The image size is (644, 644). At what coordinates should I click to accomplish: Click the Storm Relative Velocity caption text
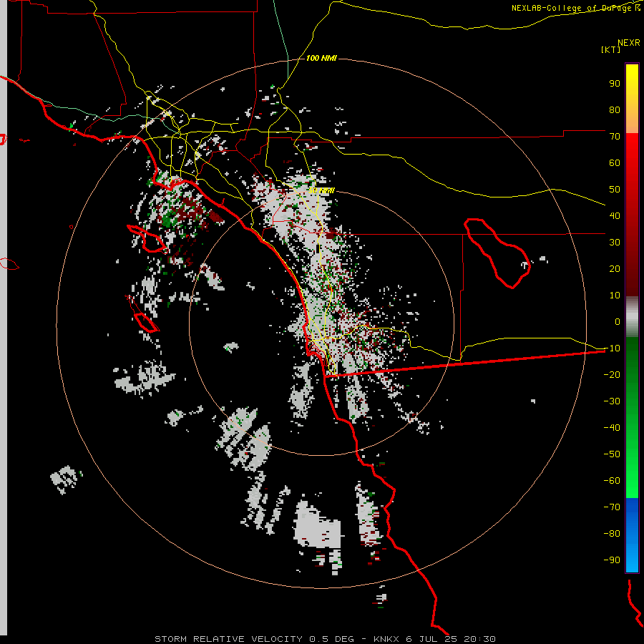325,639
